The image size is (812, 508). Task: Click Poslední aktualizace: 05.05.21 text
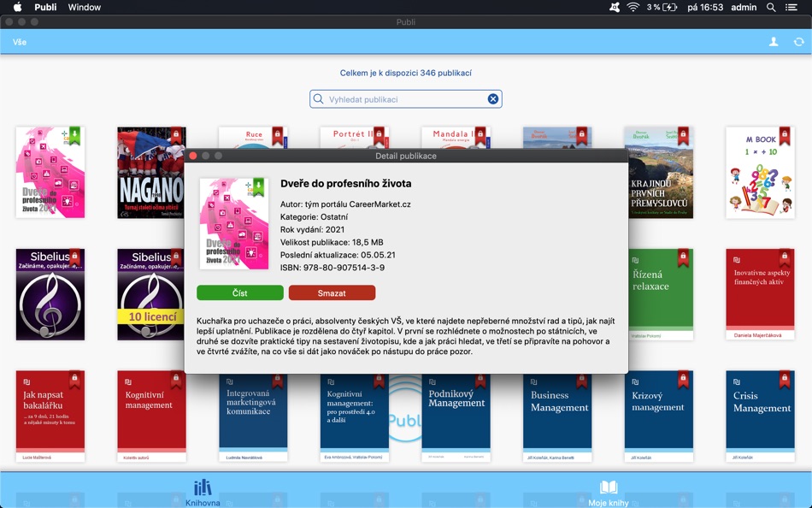[x=338, y=255]
